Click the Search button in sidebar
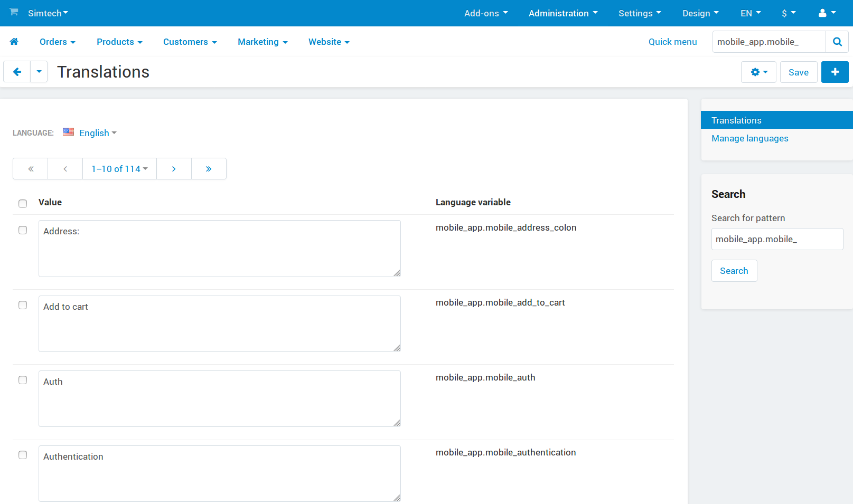853x504 pixels. coord(734,271)
